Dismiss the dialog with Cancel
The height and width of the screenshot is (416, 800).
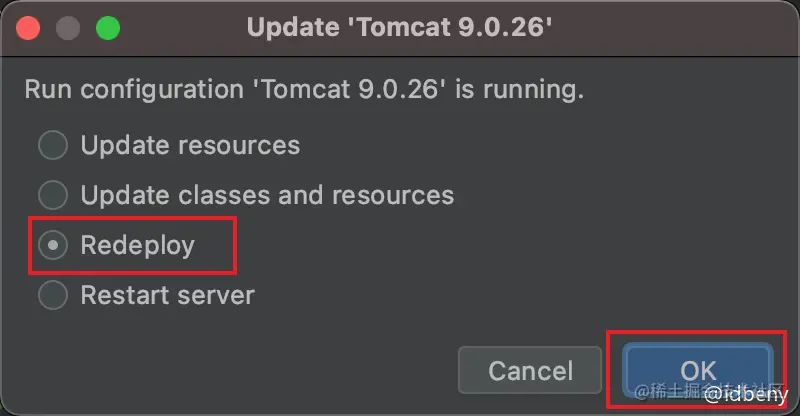(530, 370)
